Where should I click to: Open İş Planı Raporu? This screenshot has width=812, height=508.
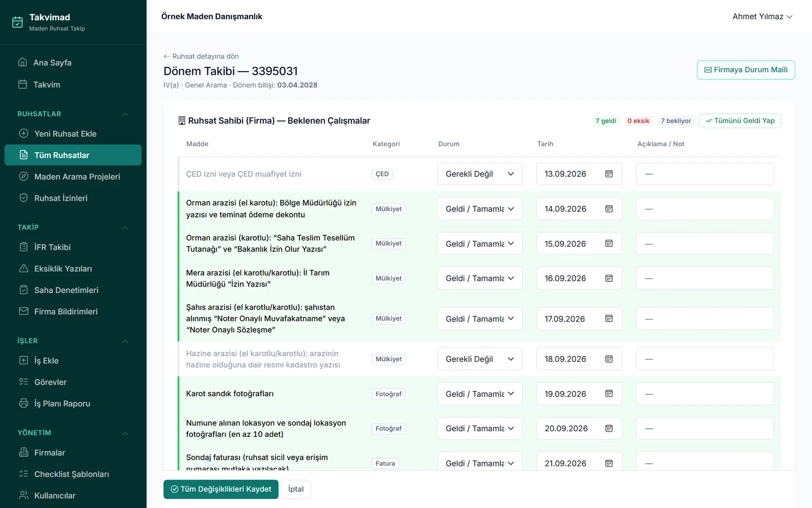pos(73,403)
